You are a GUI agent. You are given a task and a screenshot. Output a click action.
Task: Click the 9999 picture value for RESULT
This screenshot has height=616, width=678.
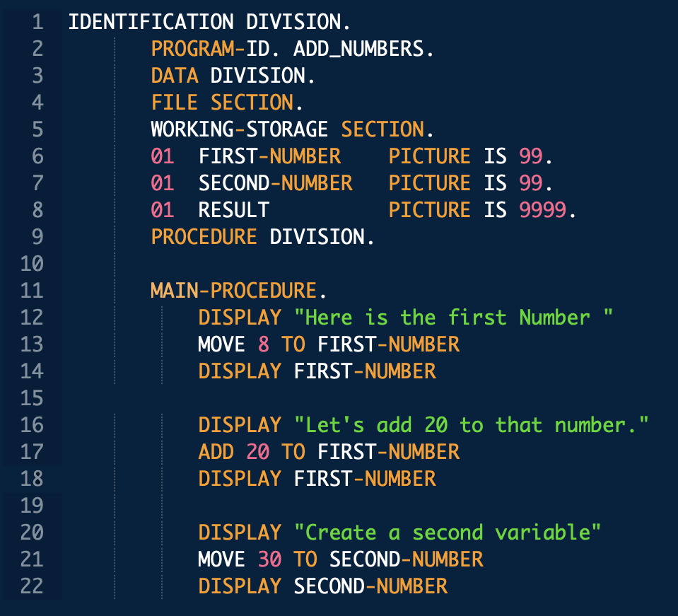tap(542, 210)
